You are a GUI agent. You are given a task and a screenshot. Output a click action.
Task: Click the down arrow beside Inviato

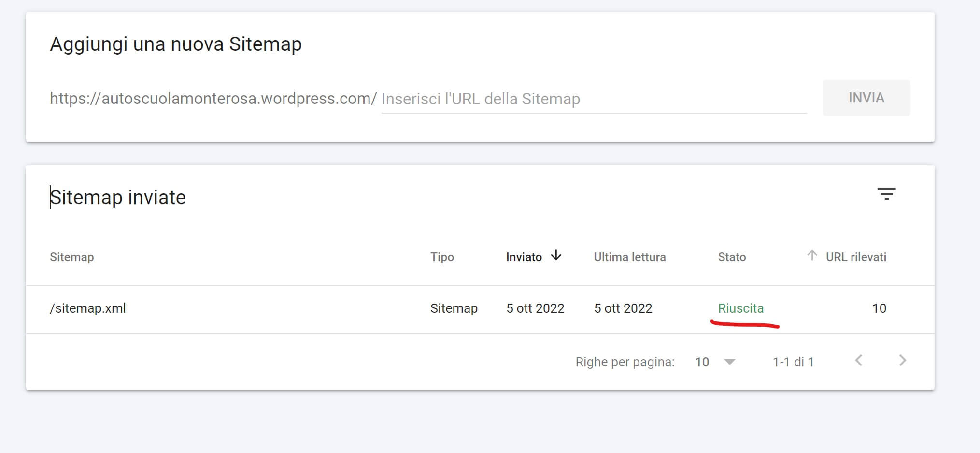click(556, 256)
